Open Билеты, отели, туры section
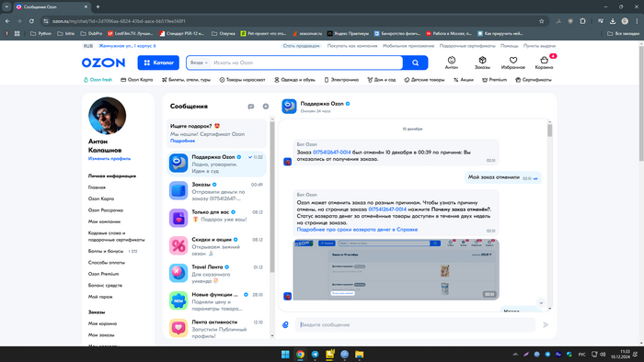This screenshot has width=644, height=362. point(186,80)
